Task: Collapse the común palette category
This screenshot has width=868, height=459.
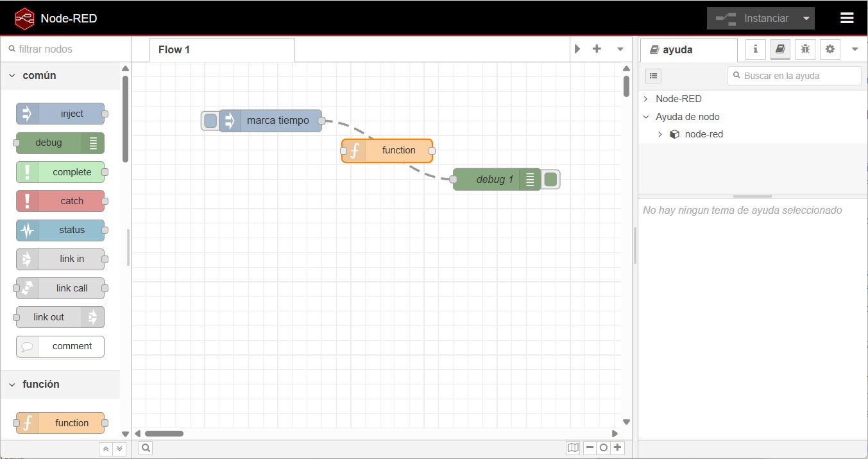Action: (x=12, y=75)
